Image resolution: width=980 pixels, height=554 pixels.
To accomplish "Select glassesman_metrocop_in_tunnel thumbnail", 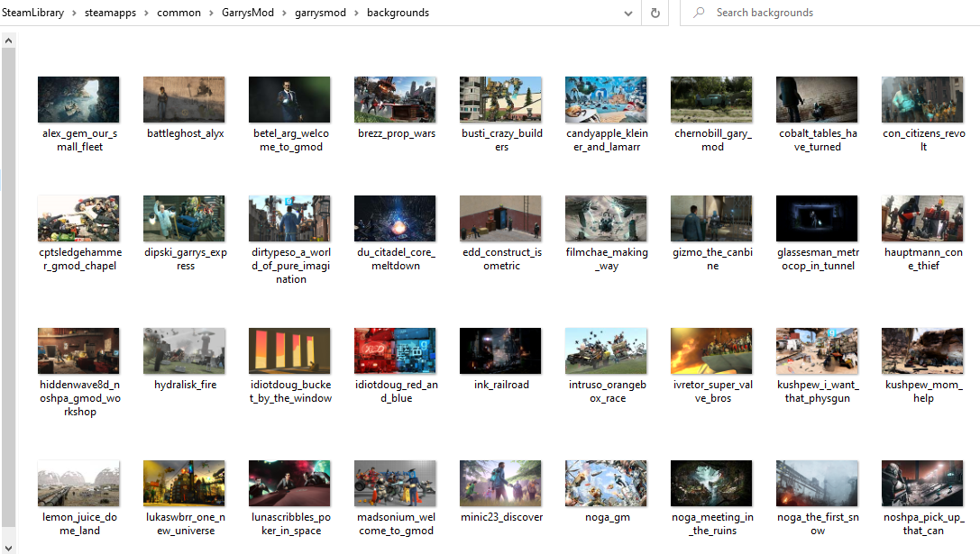I will (817, 219).
